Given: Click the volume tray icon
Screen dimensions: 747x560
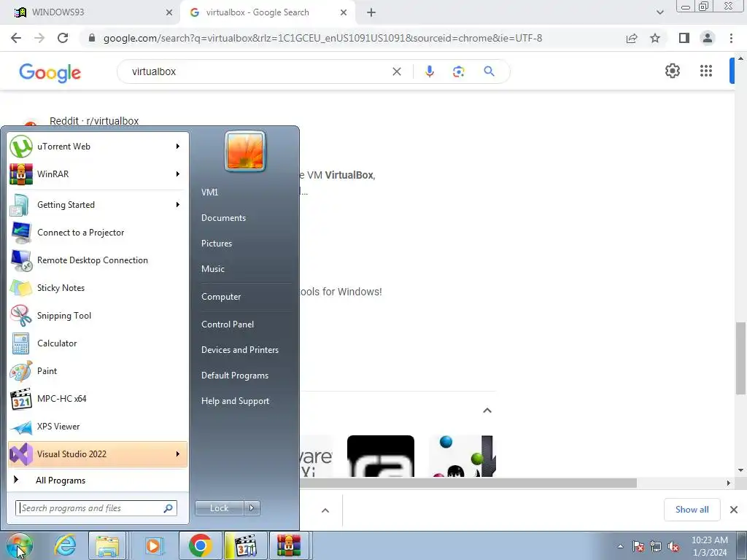Looking at the screenshot, I should point(673,546).
